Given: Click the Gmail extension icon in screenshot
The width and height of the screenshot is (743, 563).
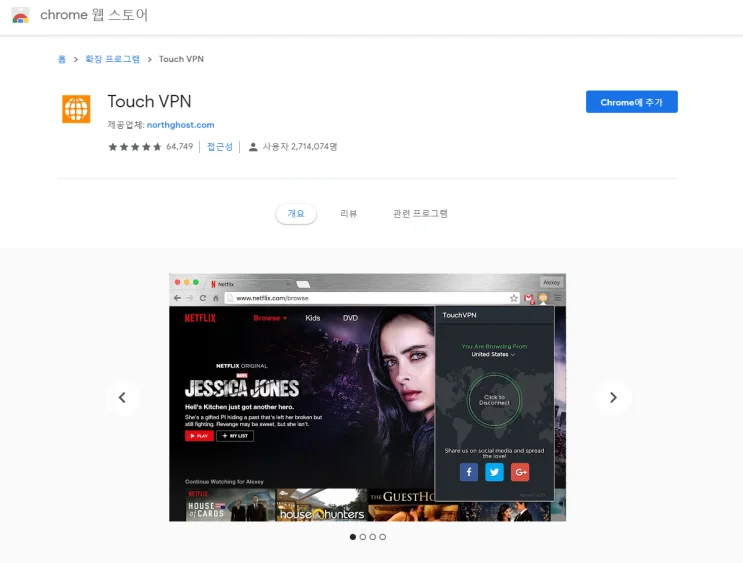Looking at the screenshot, I should click(x=529, y=299).
